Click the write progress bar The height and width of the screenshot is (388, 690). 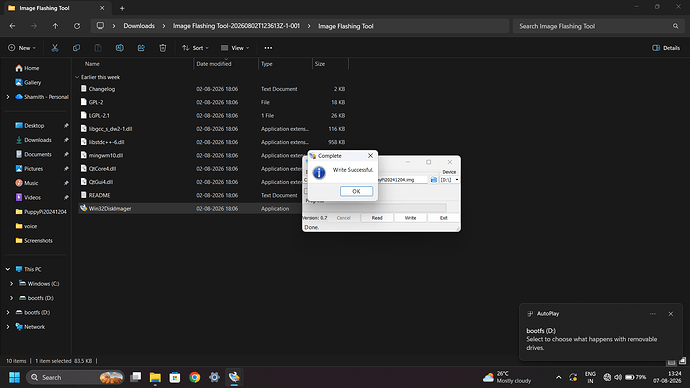point(376,208)
